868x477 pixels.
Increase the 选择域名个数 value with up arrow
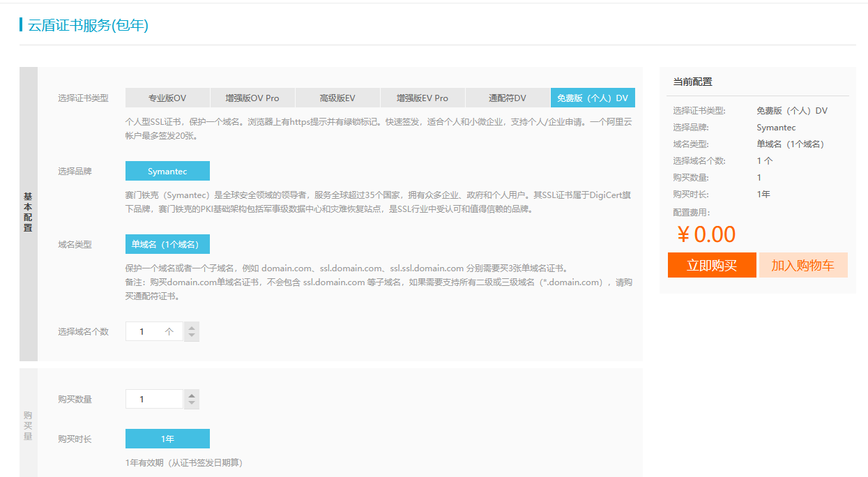(192, 327)
